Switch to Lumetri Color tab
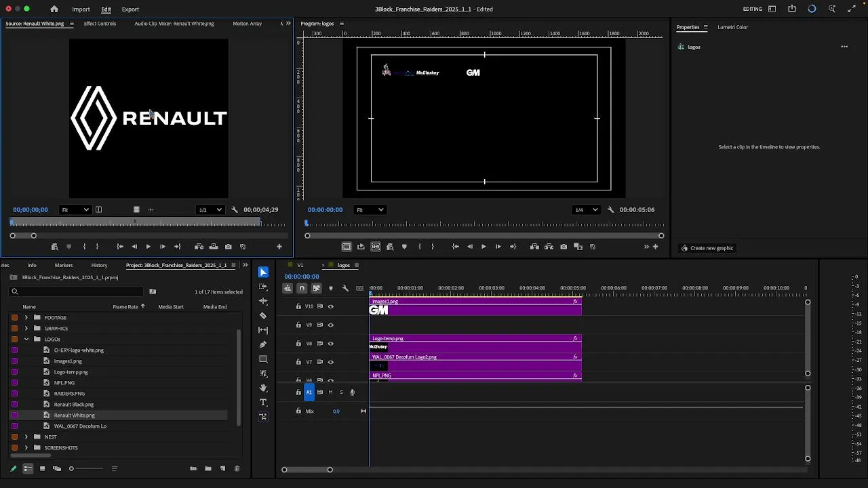868x488 pixels. 732,27
